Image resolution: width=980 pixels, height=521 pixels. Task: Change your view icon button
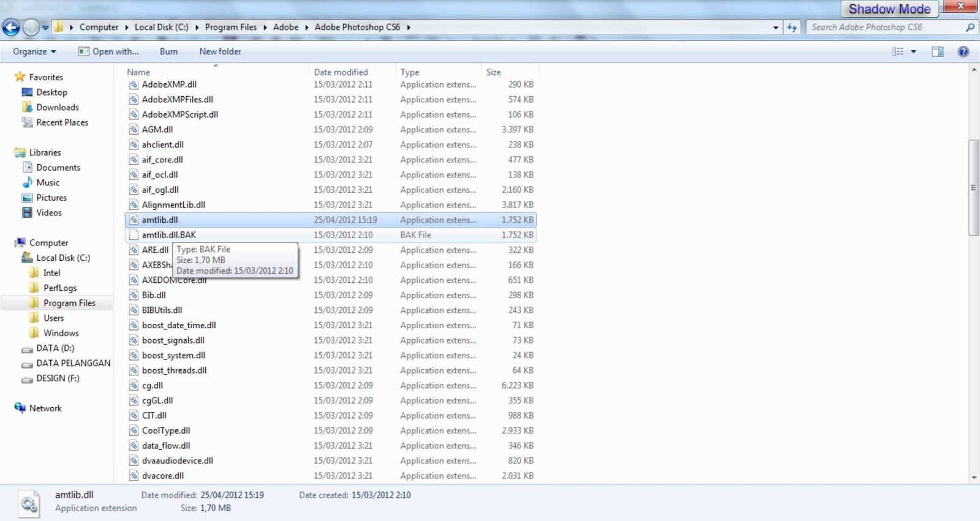point(898,51)
